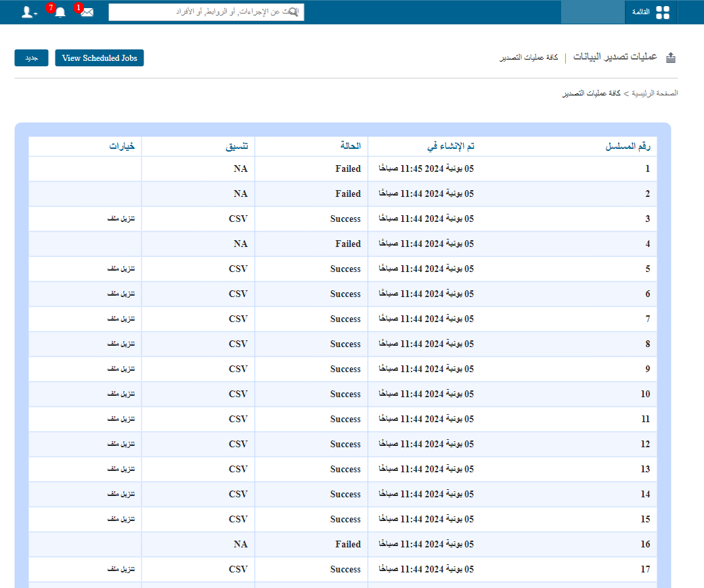Download file for export row 7

(120, 319)
